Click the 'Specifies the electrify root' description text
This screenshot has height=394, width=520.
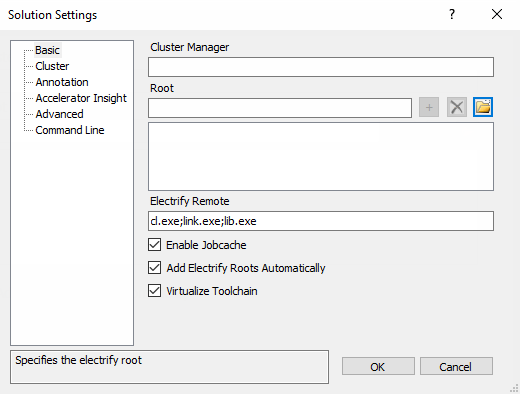(x=78, y=360)
